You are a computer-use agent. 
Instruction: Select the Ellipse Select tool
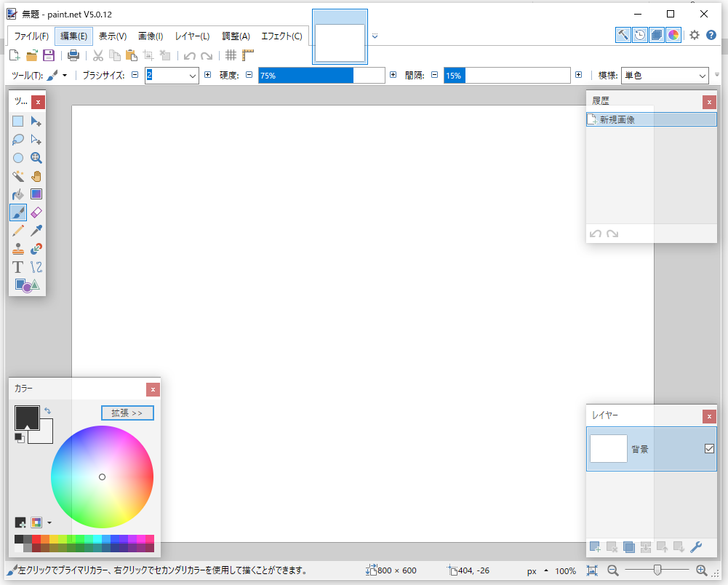[17, 158]
